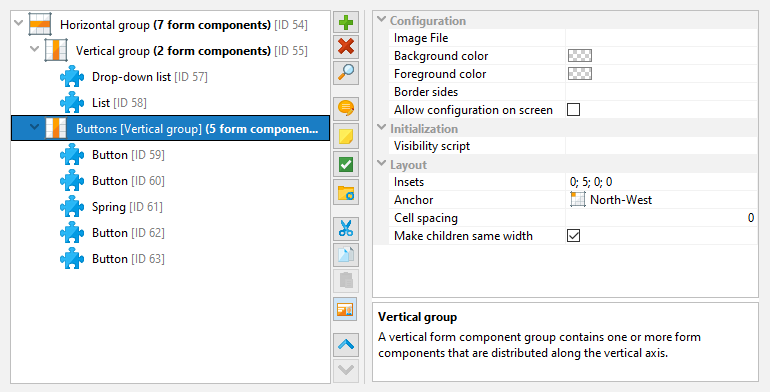Click the Insets value field
The image size is (770, 392).
(661, 182)
